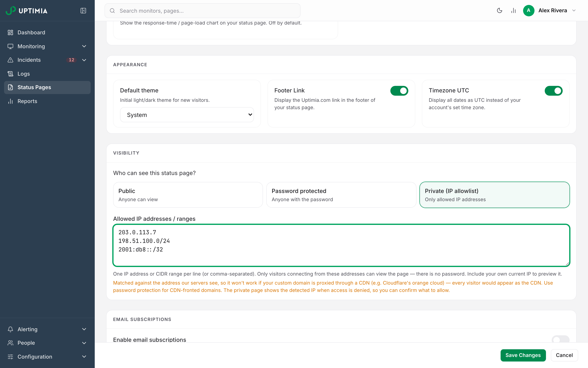Expand the People menu chevron
This screenshot has width=588, height=368.
(84, 343)
